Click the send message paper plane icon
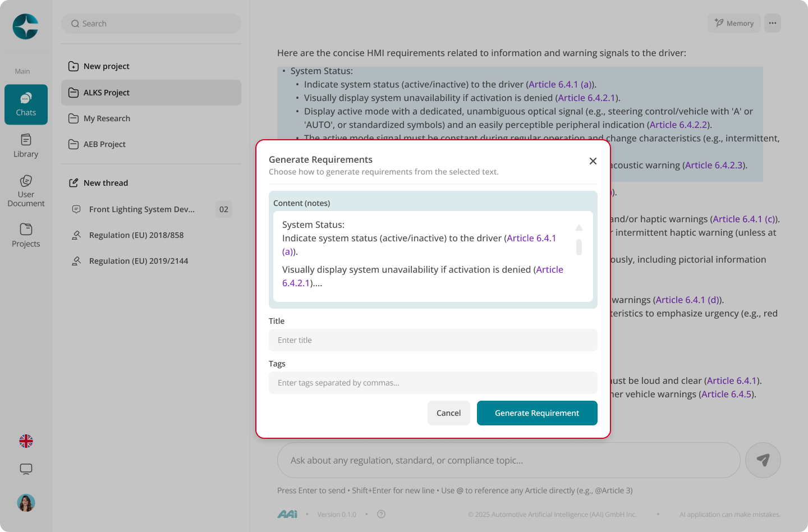The height and width of the screenshot is (532, 808). click(763, 460)
